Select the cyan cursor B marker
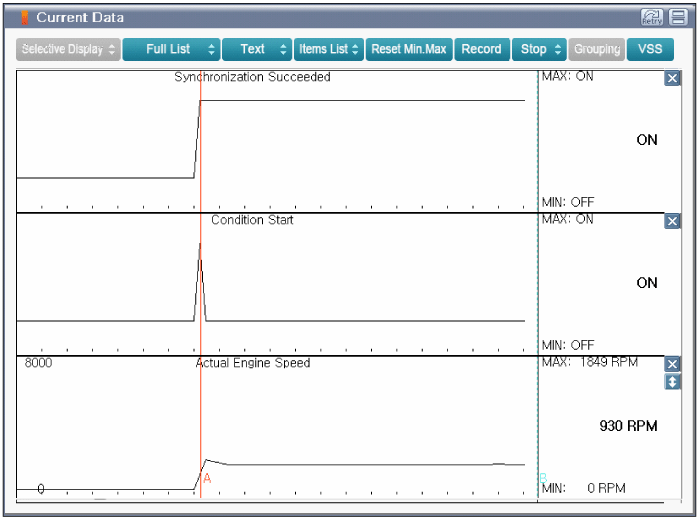 (543, 478)
